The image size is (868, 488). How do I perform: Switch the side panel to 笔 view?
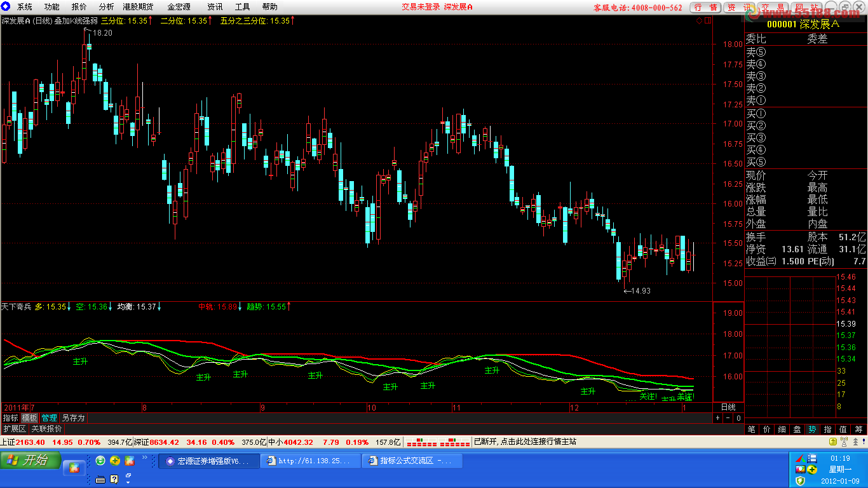pos(752,430)
